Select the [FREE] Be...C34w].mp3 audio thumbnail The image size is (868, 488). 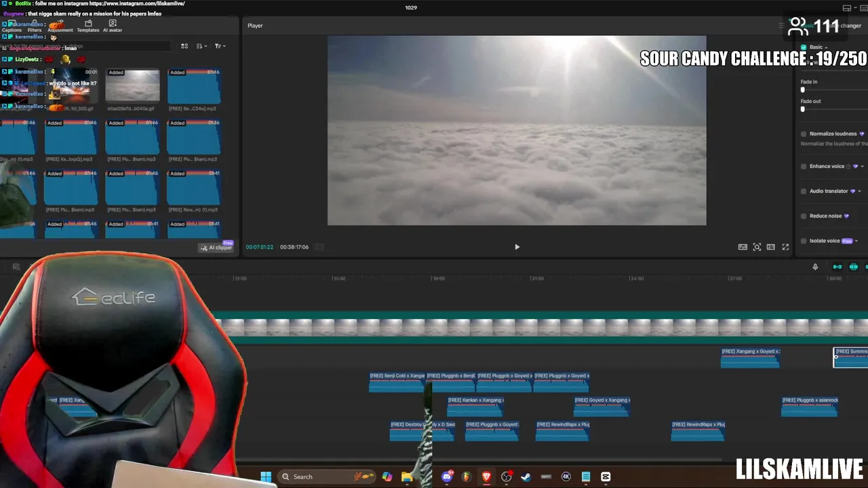coord(193,85)
